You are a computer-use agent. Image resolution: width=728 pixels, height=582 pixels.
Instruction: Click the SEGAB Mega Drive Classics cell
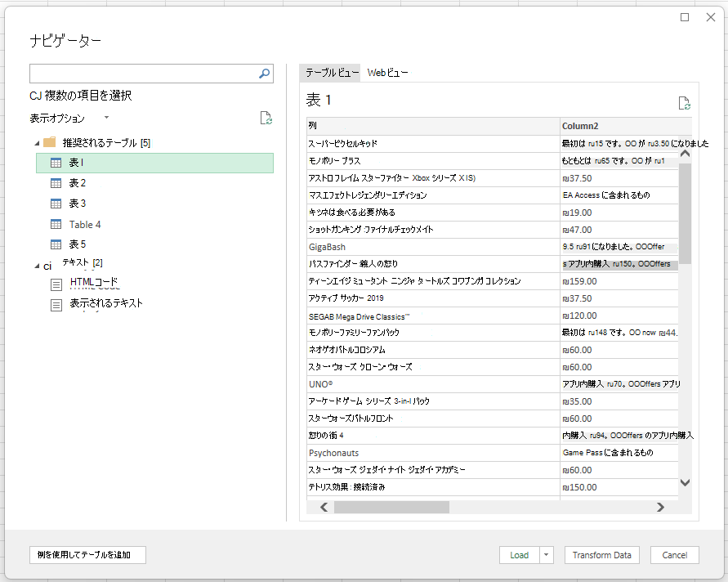[433, 316]
